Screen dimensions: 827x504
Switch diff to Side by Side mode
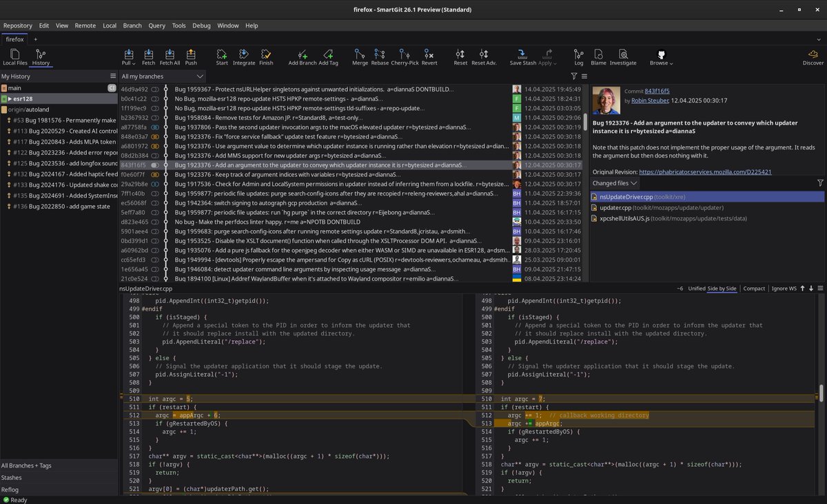(722, 288)
